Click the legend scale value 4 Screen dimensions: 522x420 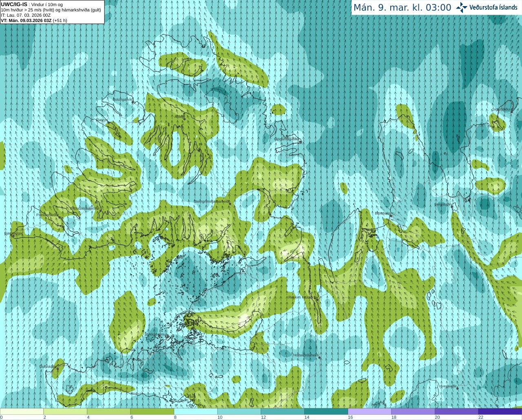pyautogui.click(x=88, y=417)
